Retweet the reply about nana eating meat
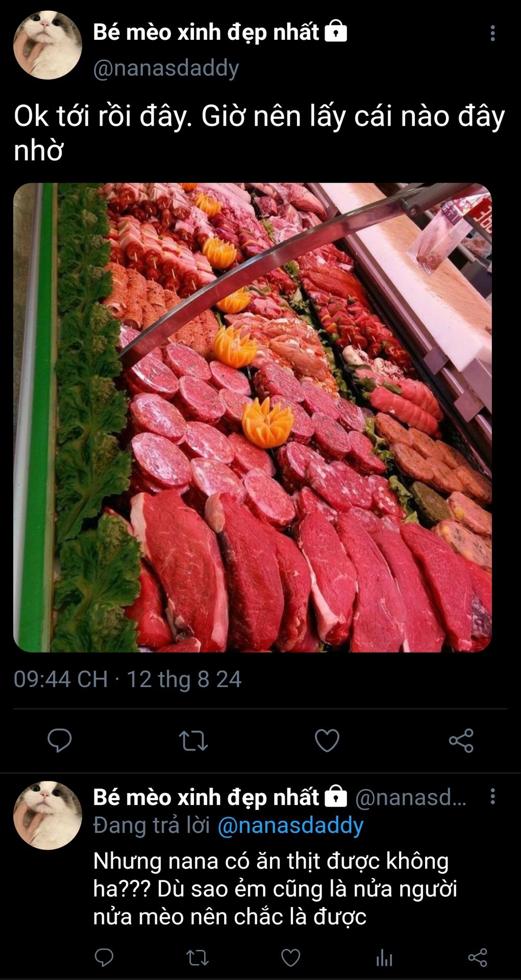The width and height of the screenshot is (521, 980). [x=197, y=958]
